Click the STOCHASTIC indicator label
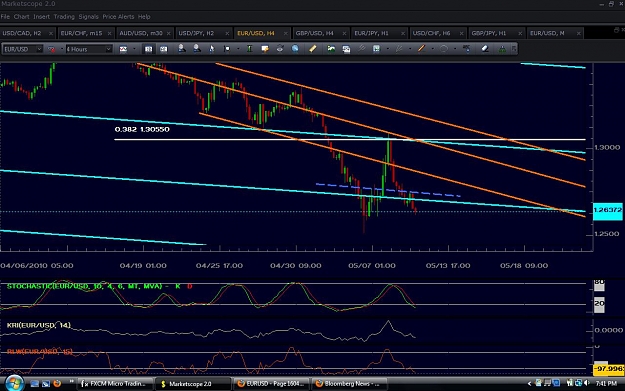Viewport: 625px width, 391px height. [x=100, y=286]
